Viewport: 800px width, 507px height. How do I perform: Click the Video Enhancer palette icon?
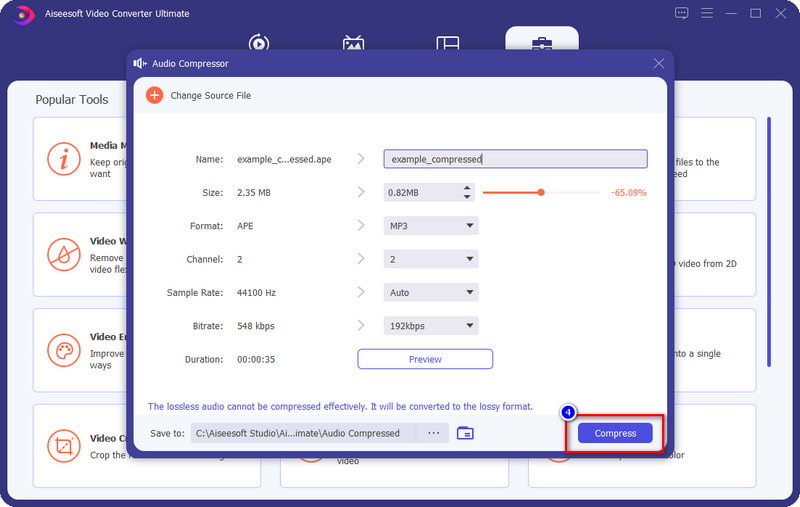coord(64,349)
